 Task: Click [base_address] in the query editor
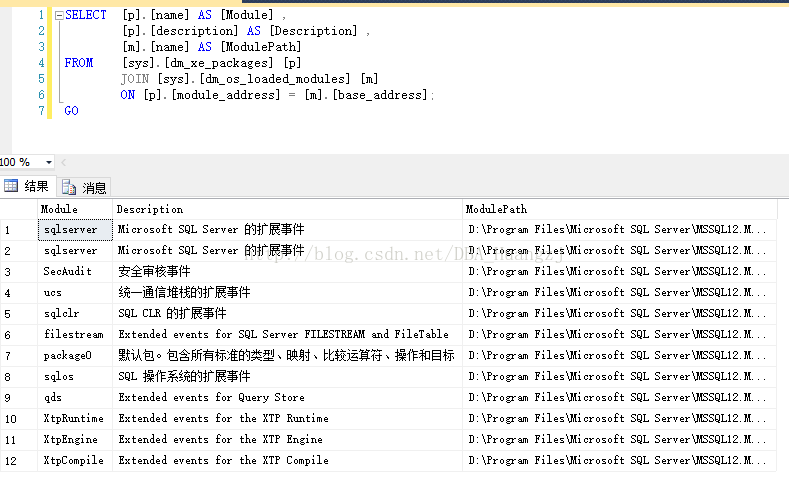(x=379, y=95)
